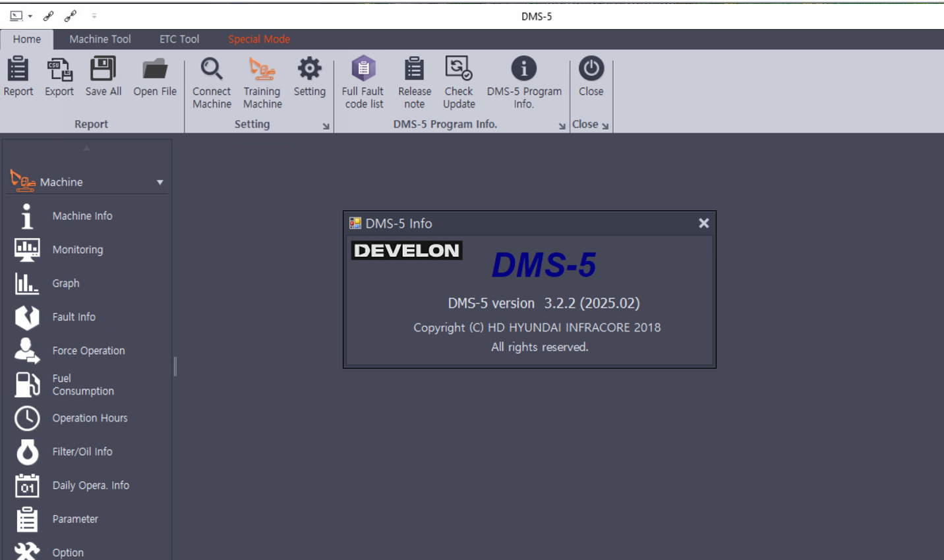
Task: Click the Save All floppy icon
Action: (x=103, y=69)
